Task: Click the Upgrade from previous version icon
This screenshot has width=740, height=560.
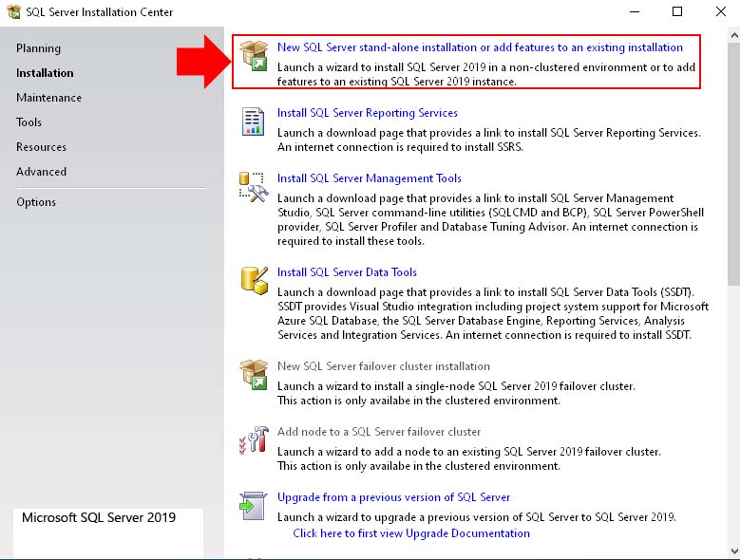Action: [254, 506]
